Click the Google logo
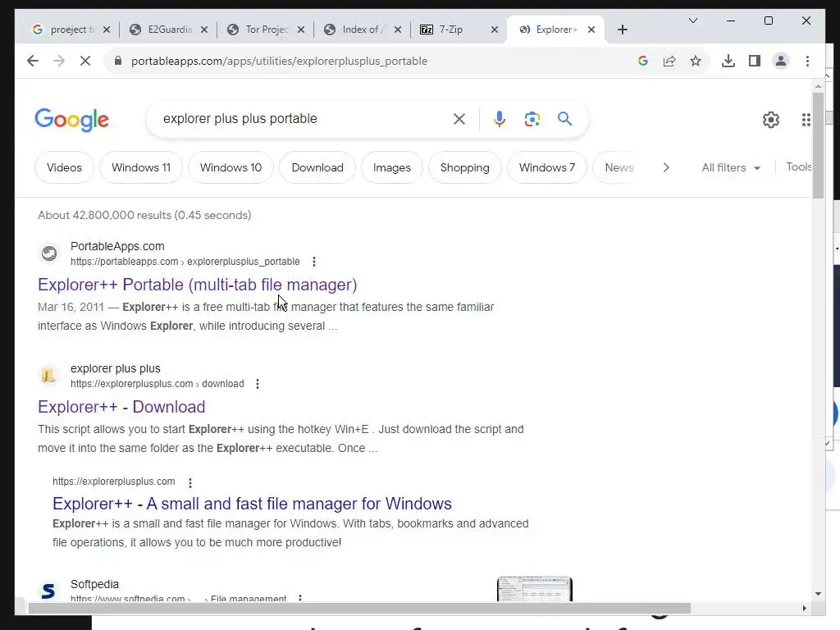The width and height of the screenshot is (840, 630). (72, 120)
